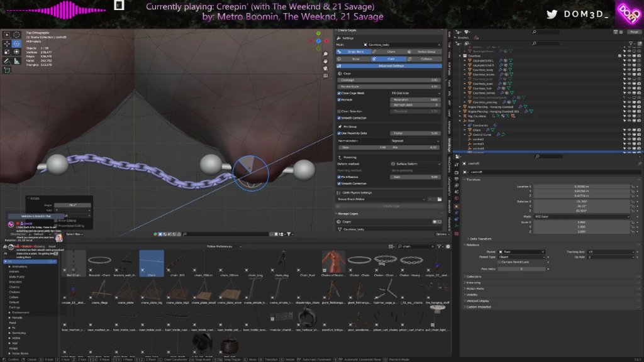Toggle the camera view icon in viewport
This screenshot has height=362, width=644.
click(x=325, y=68)
